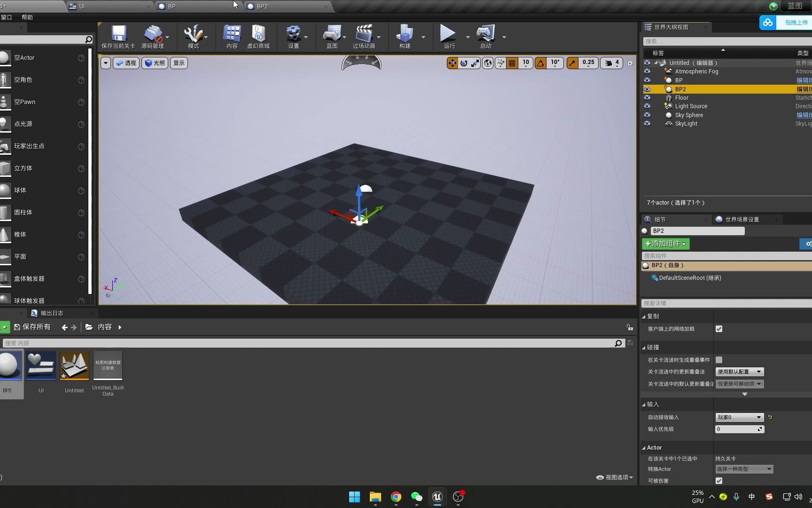This screenshot has height=508, width=812.
Task: Open File Explorer from taskbar
Action: (x=375, y=497)
